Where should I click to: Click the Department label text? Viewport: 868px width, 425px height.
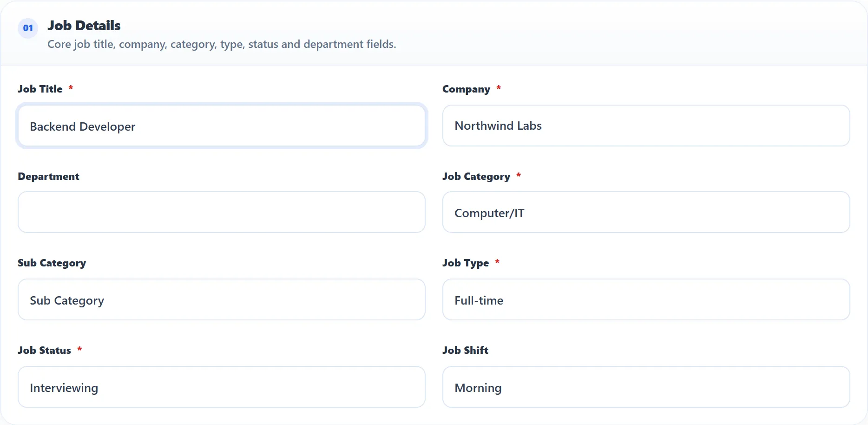[49, 177]
